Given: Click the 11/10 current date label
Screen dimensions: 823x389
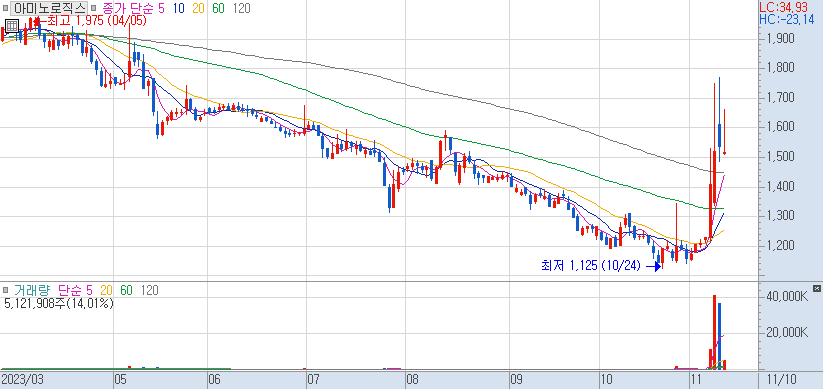Looking at the screenshot, I should tap(781, 380).
